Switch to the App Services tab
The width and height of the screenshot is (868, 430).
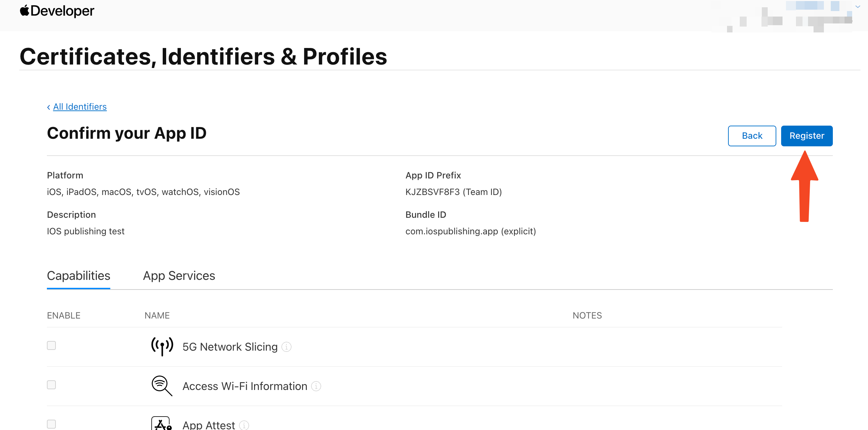(x=179, y=276)
